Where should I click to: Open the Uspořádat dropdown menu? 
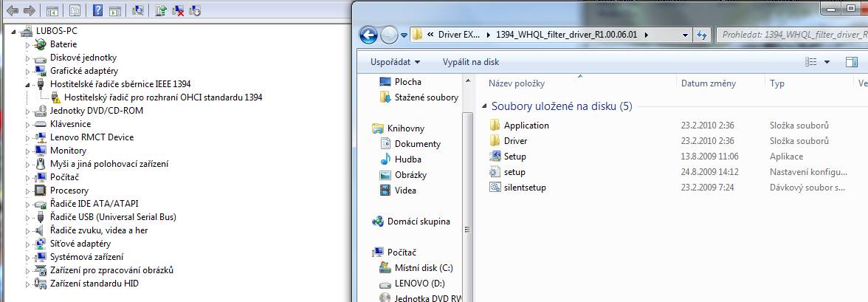[395, 62]
